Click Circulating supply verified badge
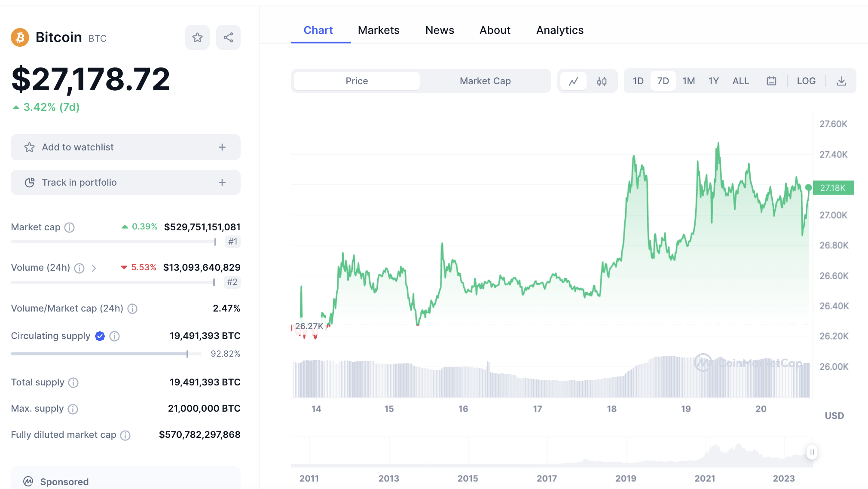The height and width of the screenshot is (489, 868). click(100, 336)
